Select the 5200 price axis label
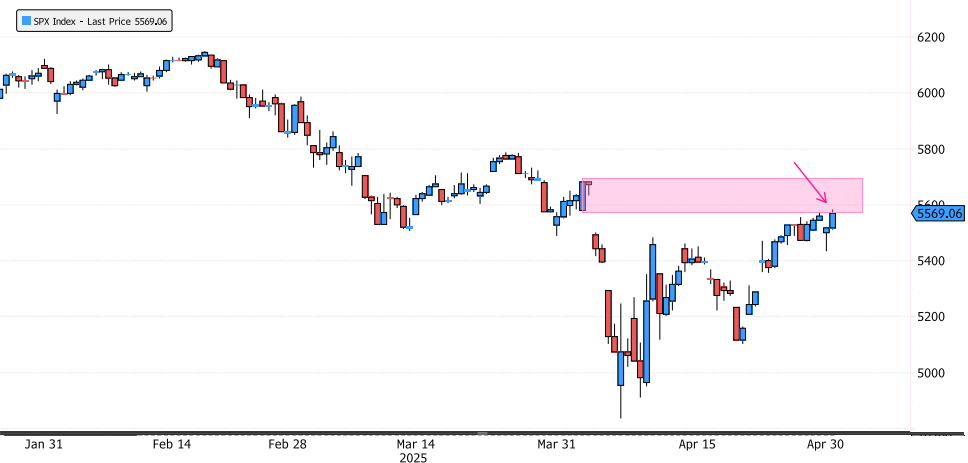Viewport: 968px width, 463px height. click(931, 317)
